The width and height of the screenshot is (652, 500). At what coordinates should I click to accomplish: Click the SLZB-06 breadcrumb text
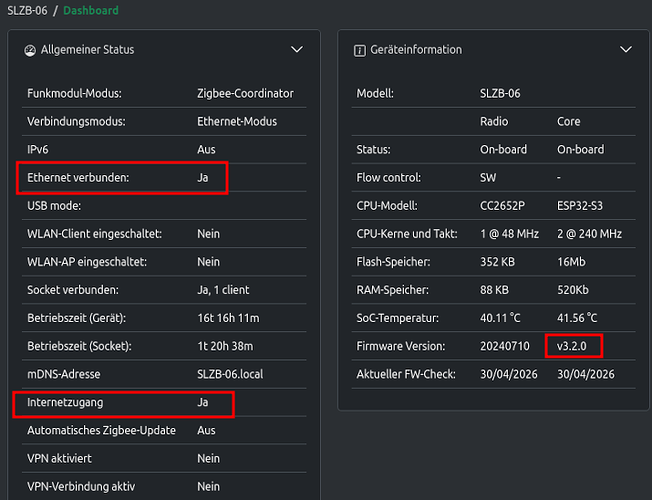27,10
